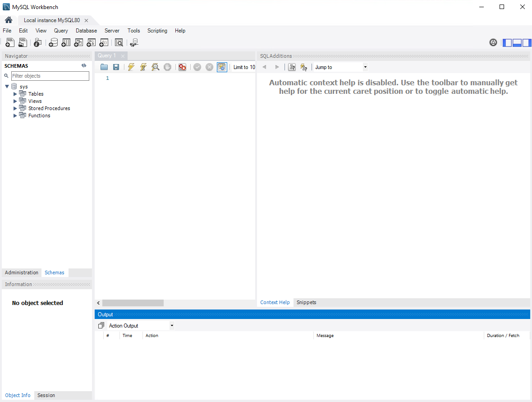The width and height of the screenshot is (532, 402).
Task: Expand the Functions node
Action: coord(15,116)
